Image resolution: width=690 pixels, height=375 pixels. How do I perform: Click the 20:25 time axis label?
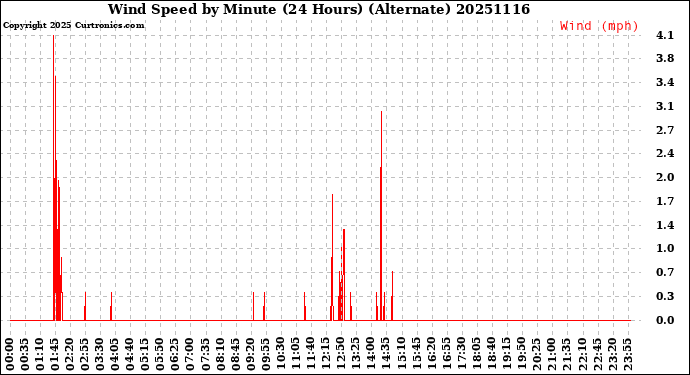(536, 355)
